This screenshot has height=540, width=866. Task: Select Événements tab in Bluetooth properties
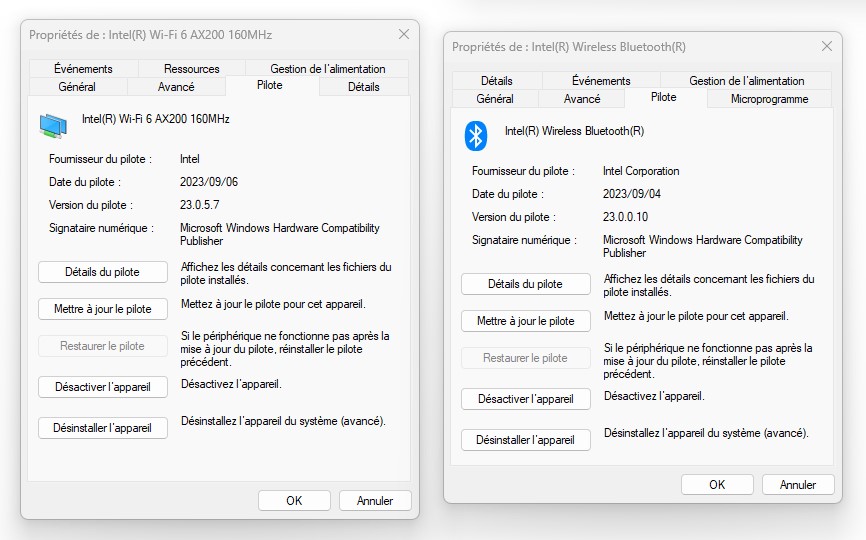601,81
